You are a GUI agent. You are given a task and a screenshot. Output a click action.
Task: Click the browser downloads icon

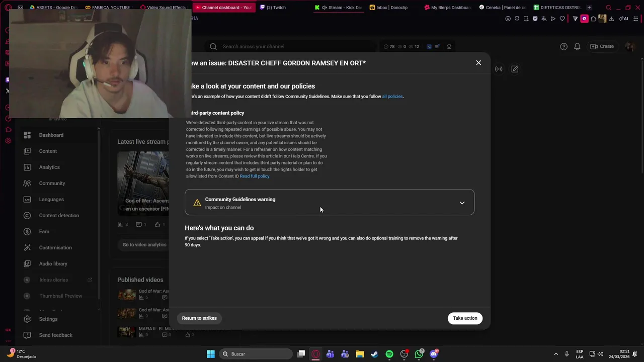[x=611, y=19]
